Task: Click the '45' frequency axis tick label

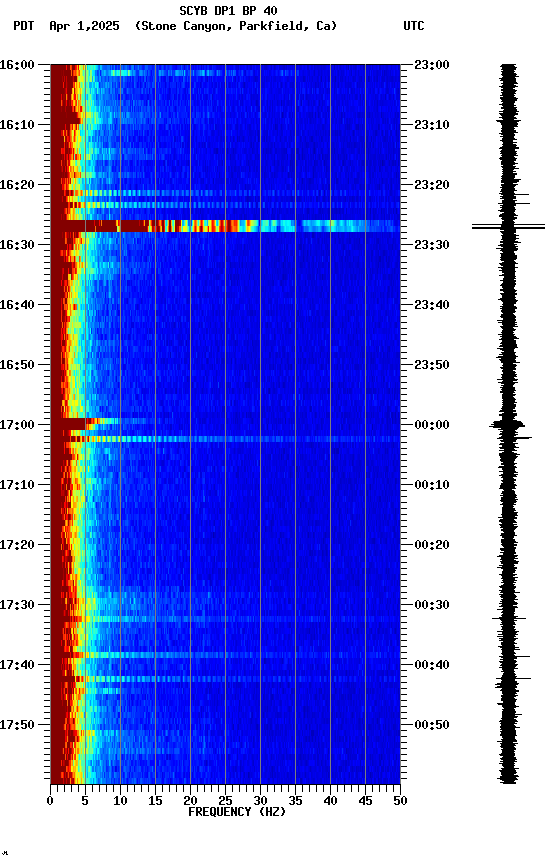Action: (365, 801)
